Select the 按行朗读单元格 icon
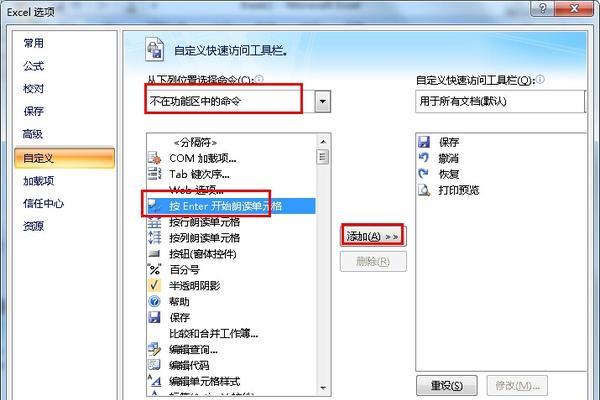This screenshot has width=600, height=400. [154, 222]
